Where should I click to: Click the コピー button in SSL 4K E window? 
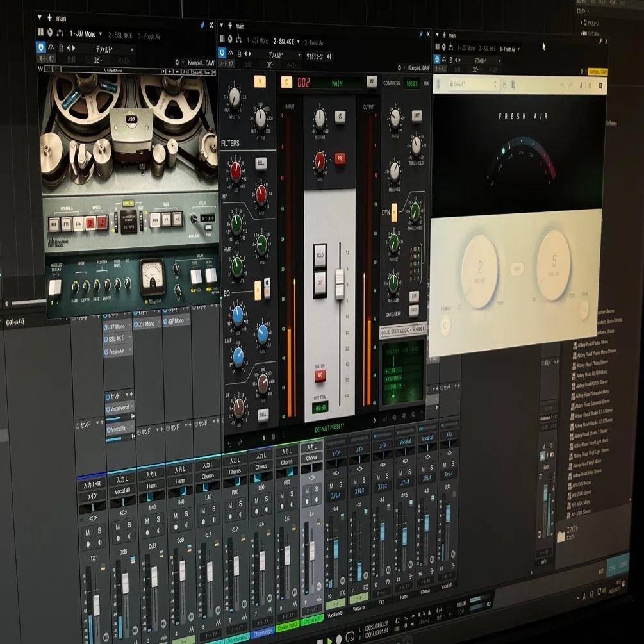click(270, 65)
